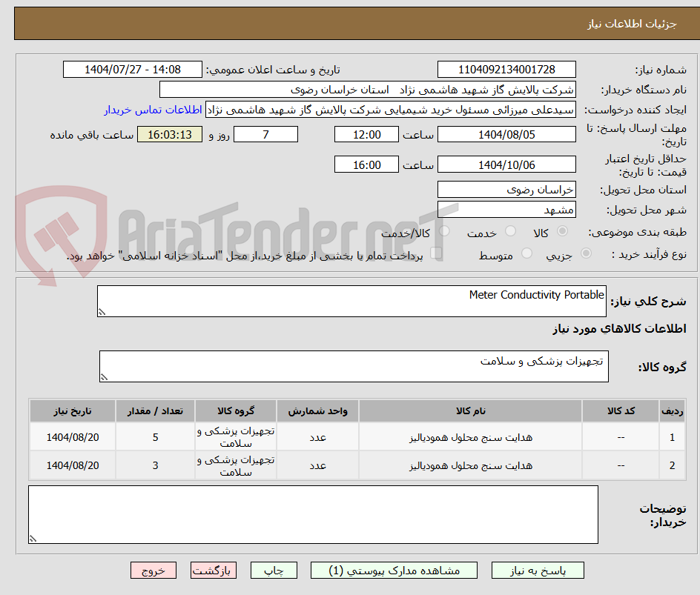The height and width of the screenshot is (595, 700).
Task: Click the delivery province field خراسان رضوی
Action: [506, 190]
